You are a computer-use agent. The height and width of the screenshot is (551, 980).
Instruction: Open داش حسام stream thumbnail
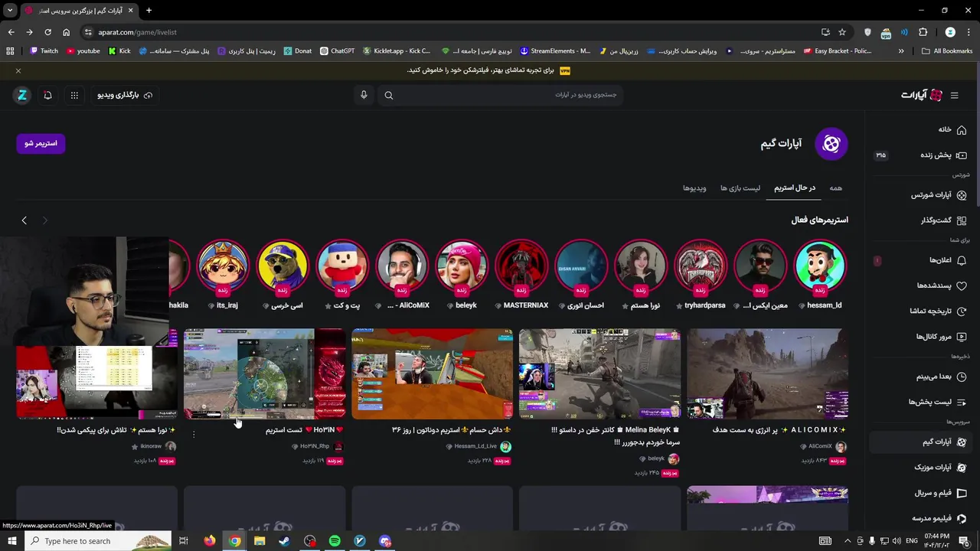(432, 374)
